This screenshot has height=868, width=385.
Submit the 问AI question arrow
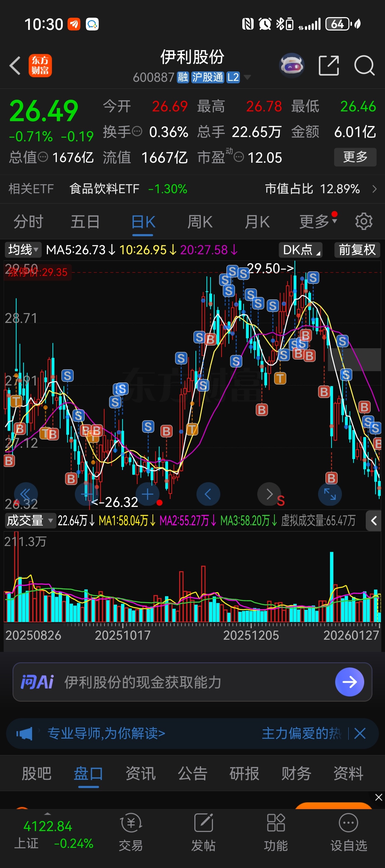tap(350, 682)
